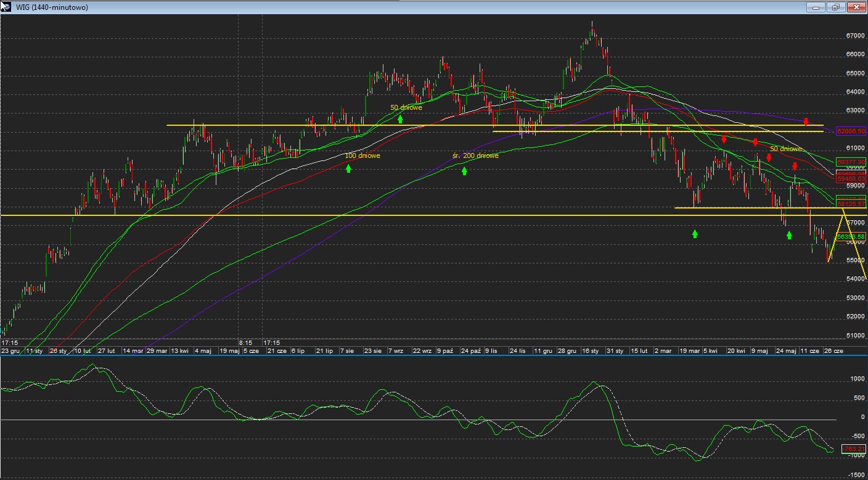This screenshot has height=480, width=868.
Task: Select the green arrow below 19 mar low
Action: 695,233
